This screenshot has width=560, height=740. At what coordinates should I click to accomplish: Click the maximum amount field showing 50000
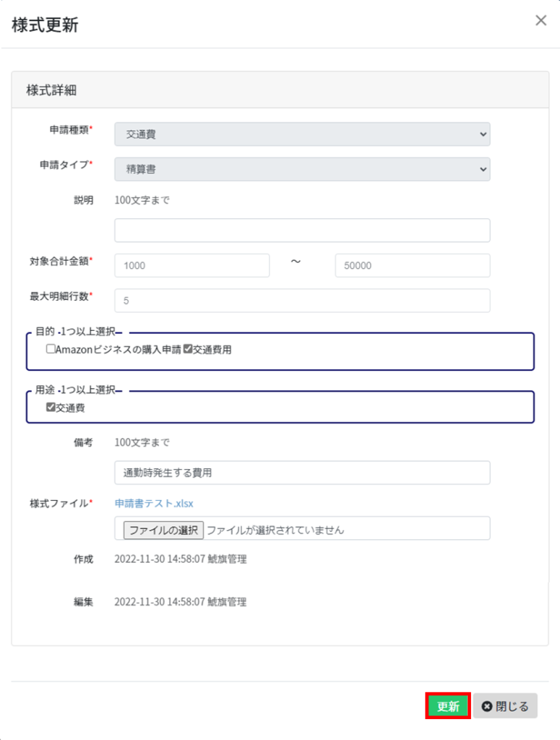click(413, 266)
